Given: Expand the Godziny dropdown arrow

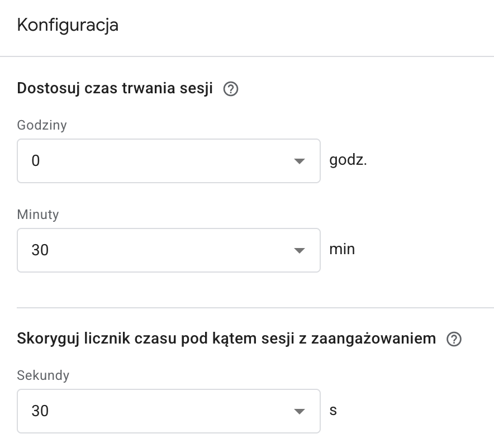Looking at the screenshot, I should click(299, 161).
